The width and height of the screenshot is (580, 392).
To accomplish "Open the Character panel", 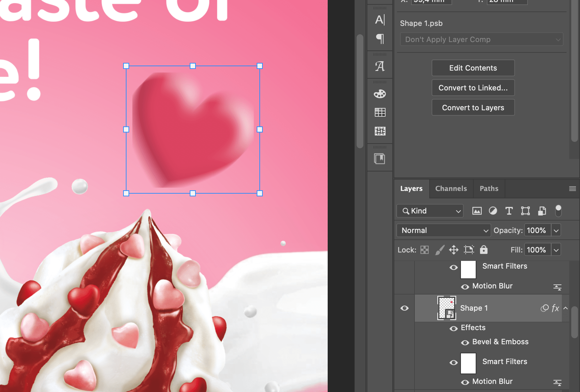I will [x=380, y=19].
